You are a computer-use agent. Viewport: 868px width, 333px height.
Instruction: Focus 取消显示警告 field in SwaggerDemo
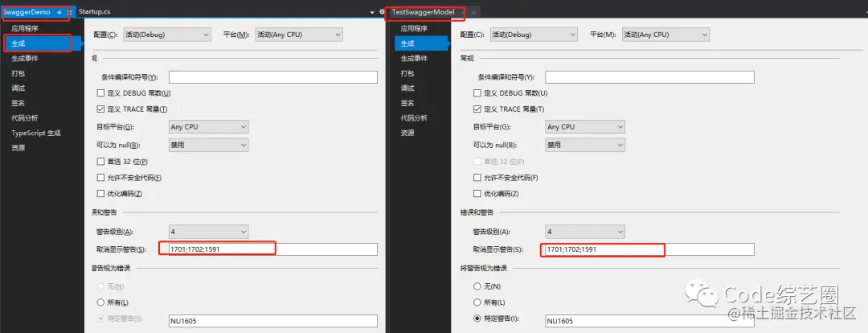pyautogui.click(x=273, y=249)
